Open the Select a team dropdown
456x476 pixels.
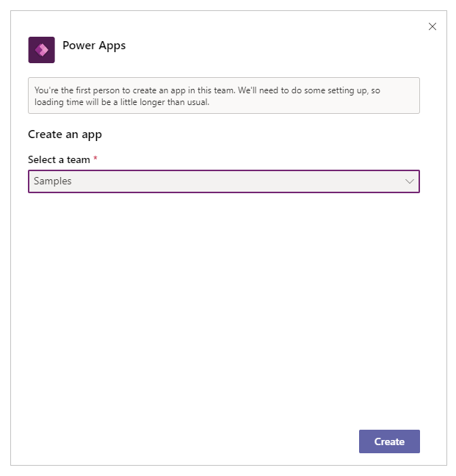click(224, 181)
